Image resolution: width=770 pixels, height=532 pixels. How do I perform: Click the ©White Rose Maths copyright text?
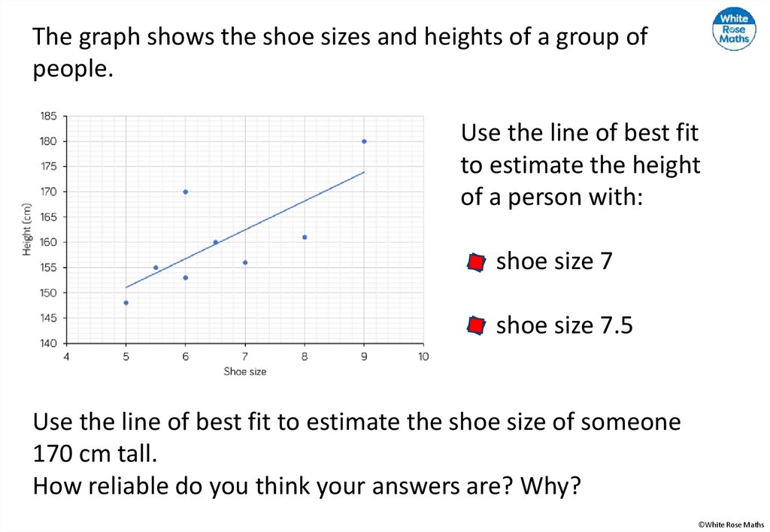pyautogui.click(x=729, y=524)
